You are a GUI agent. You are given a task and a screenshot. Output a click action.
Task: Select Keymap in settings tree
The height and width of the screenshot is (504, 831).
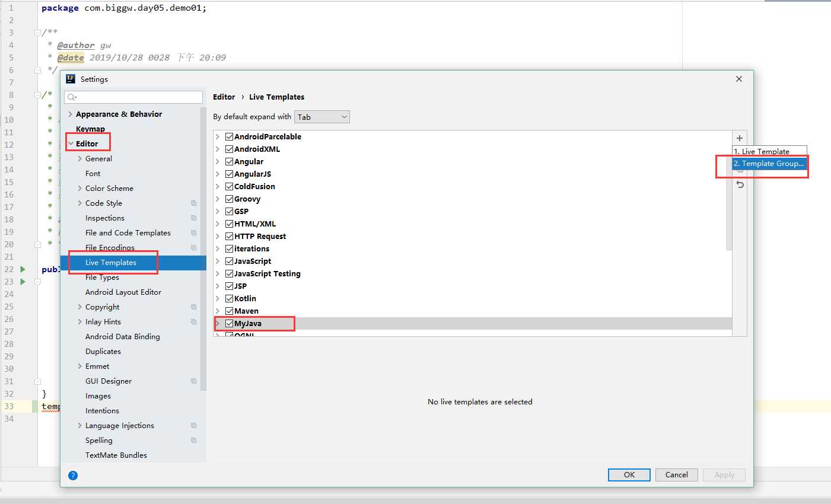(x=90, y=129)
